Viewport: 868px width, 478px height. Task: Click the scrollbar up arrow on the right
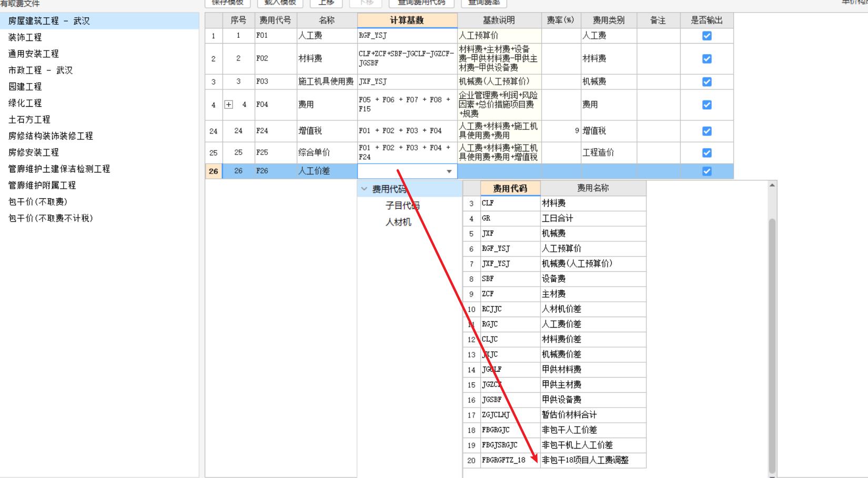click(x=771, y=185)
